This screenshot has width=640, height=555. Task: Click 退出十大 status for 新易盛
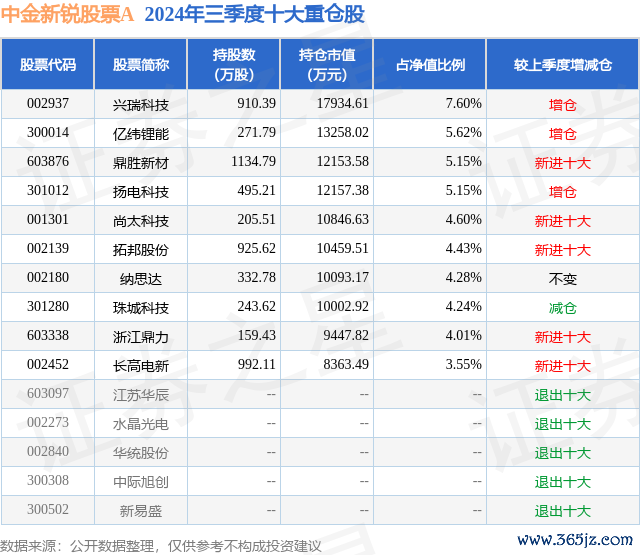(562, 511)
